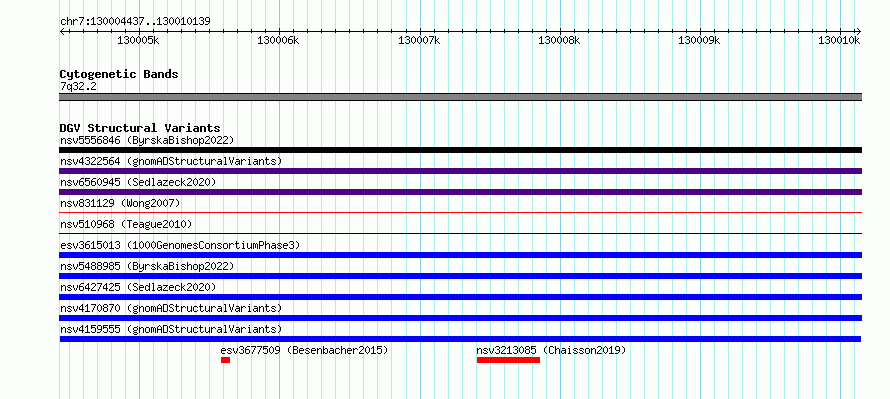The width and height of the screenshot is (890, 399).
Task: Click the nsv831129 (Wong2007) label
Action: coord(120,203)
